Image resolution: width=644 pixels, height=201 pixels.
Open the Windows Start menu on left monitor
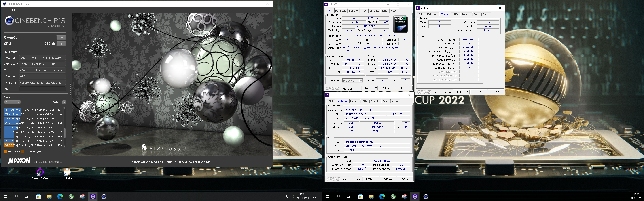5,197
